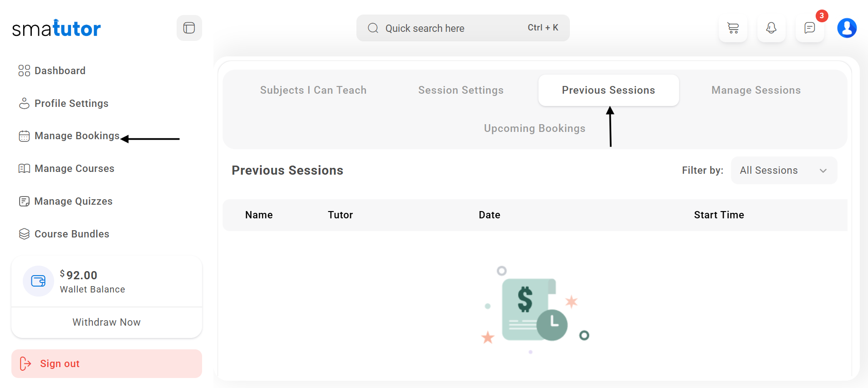Click the Sign out icon

point(25,363)
